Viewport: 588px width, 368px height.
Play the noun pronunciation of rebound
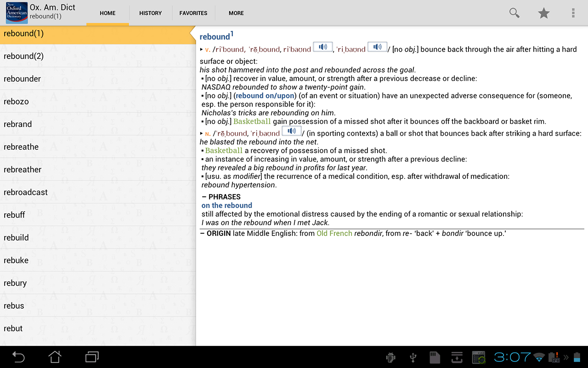click(x=292, y=131)
